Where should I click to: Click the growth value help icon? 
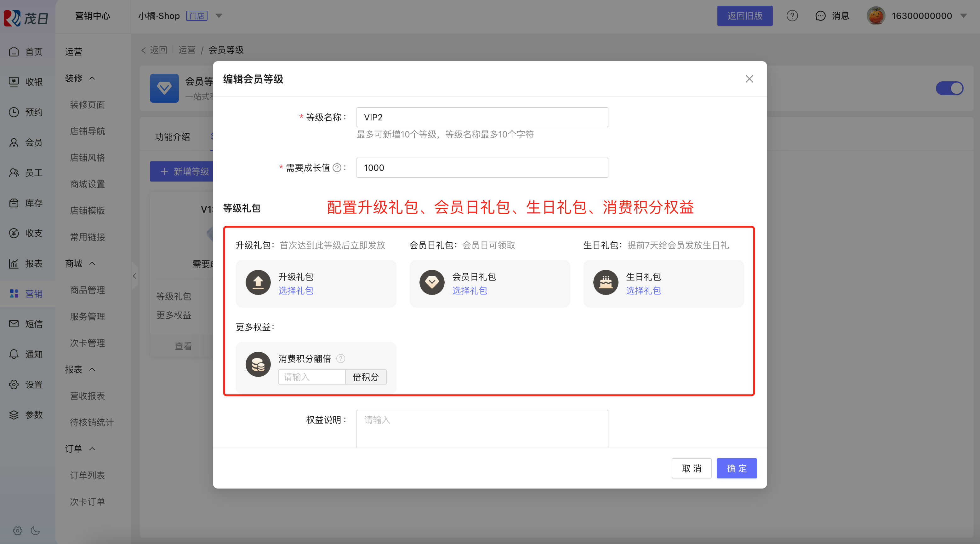coord(337,168)
